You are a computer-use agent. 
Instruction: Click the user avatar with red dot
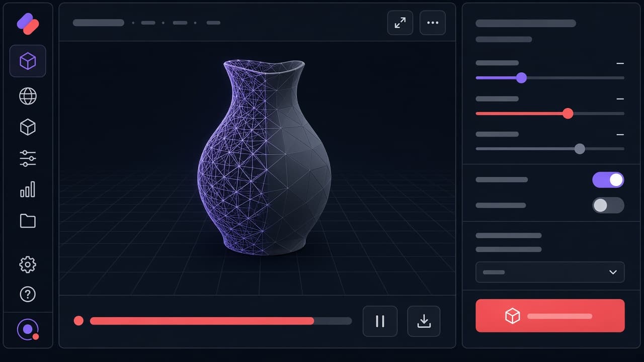28,330
